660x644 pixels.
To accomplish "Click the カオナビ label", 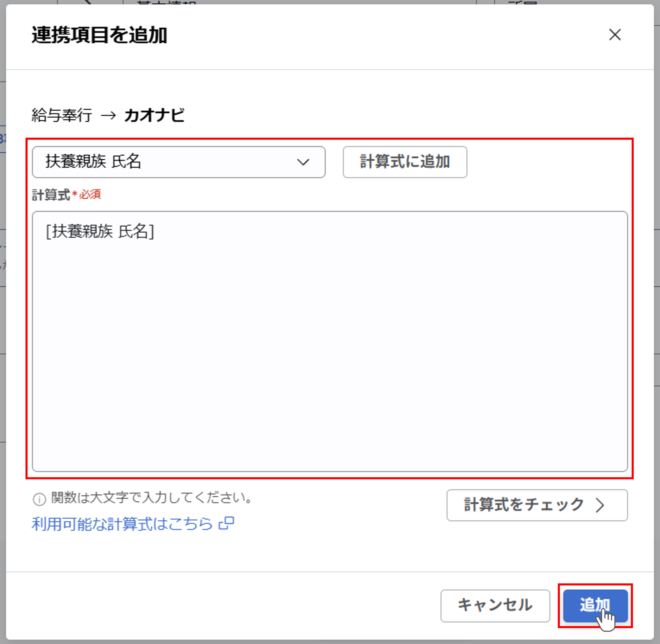I will pyautogui.click(x=154, y=115).
